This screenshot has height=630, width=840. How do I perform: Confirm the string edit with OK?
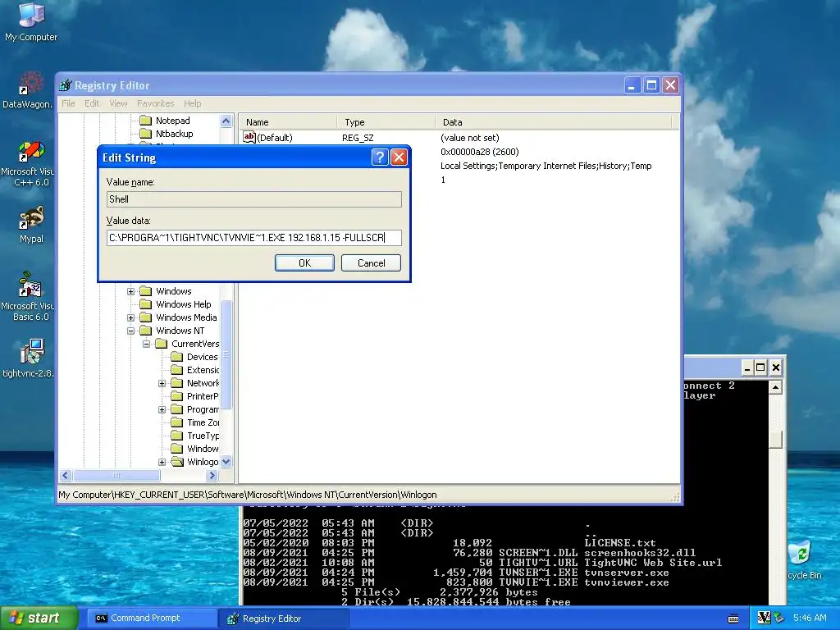(304, 262)
